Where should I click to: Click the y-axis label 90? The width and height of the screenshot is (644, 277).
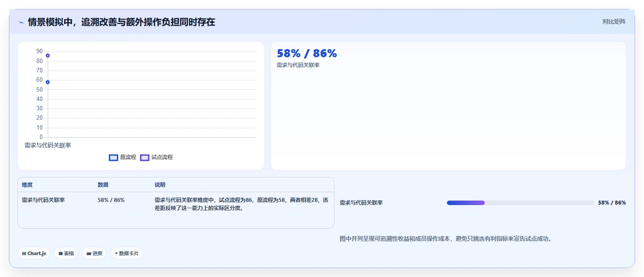pyautogui.click(x=40, y=51)
